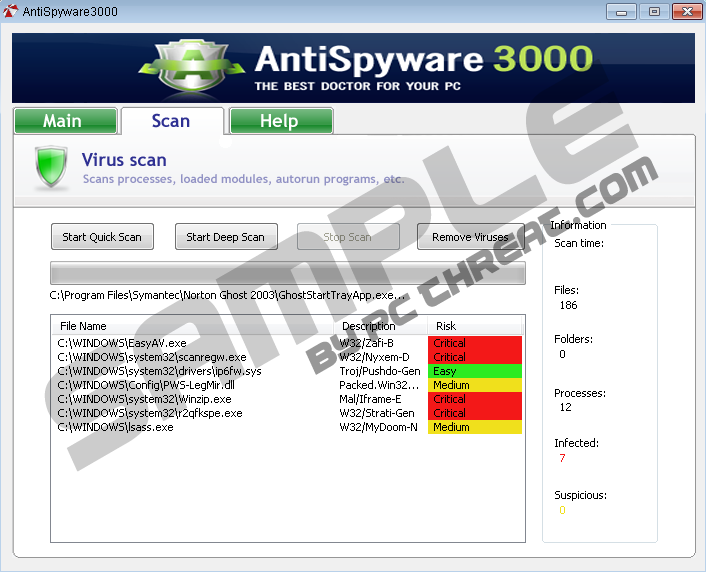Image resolution: width=706 pixels, height=572 pixels.
Task: Sort by the Description column header
Action: pyautogui.click(x=380, y=326)
